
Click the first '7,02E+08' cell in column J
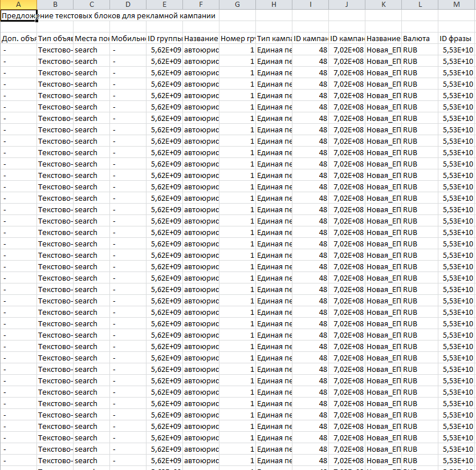(347, 50)
